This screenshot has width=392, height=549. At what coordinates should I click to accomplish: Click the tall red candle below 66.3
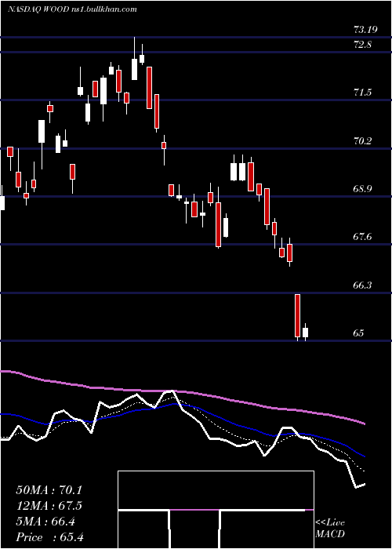(297, 316)
